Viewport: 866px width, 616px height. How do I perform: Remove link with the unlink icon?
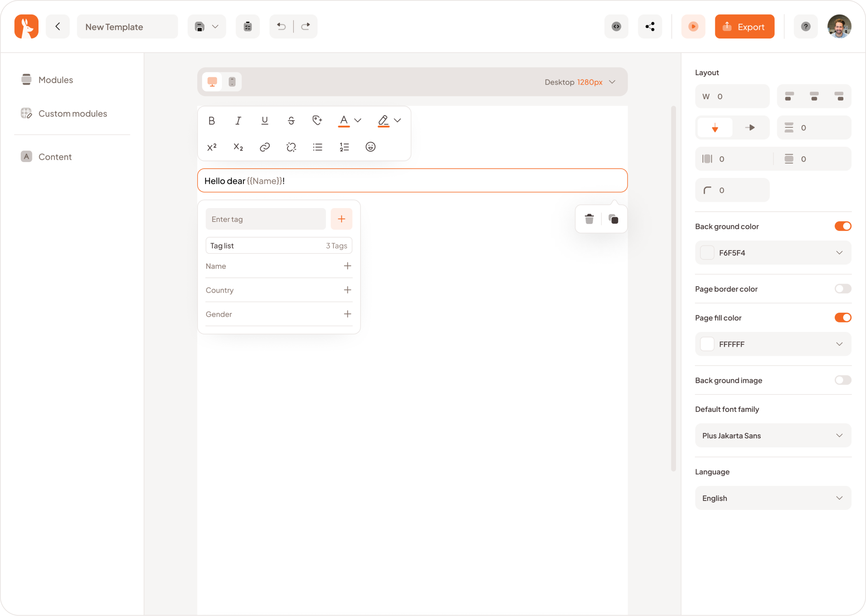click(291, 147)
